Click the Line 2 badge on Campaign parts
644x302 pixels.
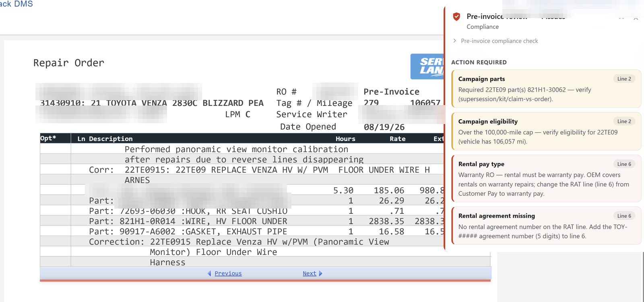[624, 79]
